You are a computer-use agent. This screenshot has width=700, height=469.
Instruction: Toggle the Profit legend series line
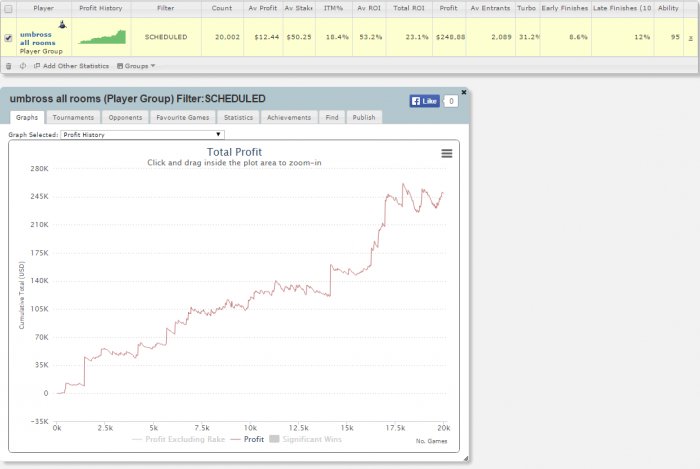click(x=247, y=439)
